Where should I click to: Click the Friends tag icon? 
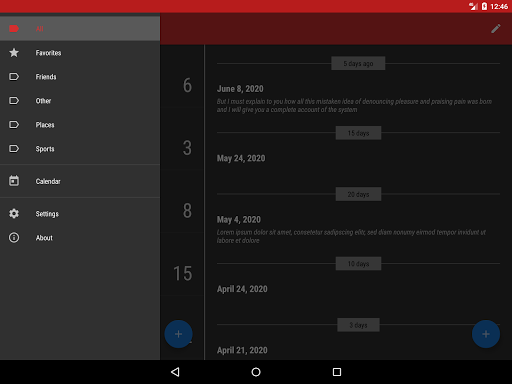[14, 77]
